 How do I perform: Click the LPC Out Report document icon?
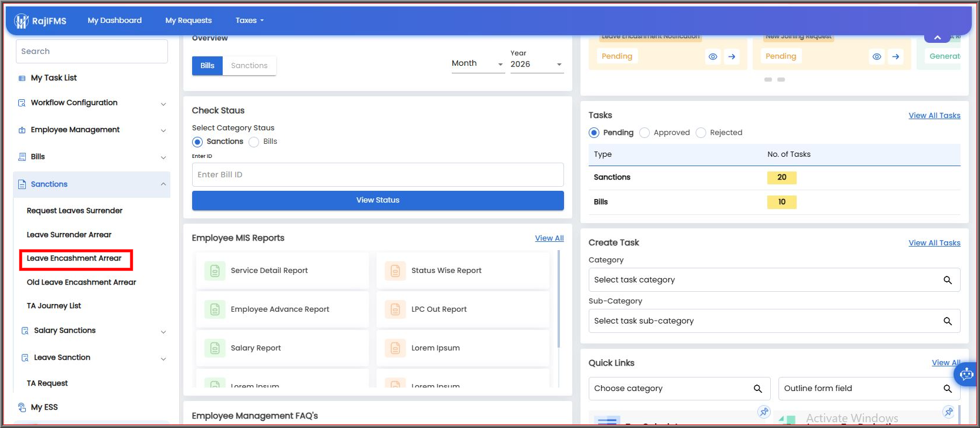[x=395, y=309]
